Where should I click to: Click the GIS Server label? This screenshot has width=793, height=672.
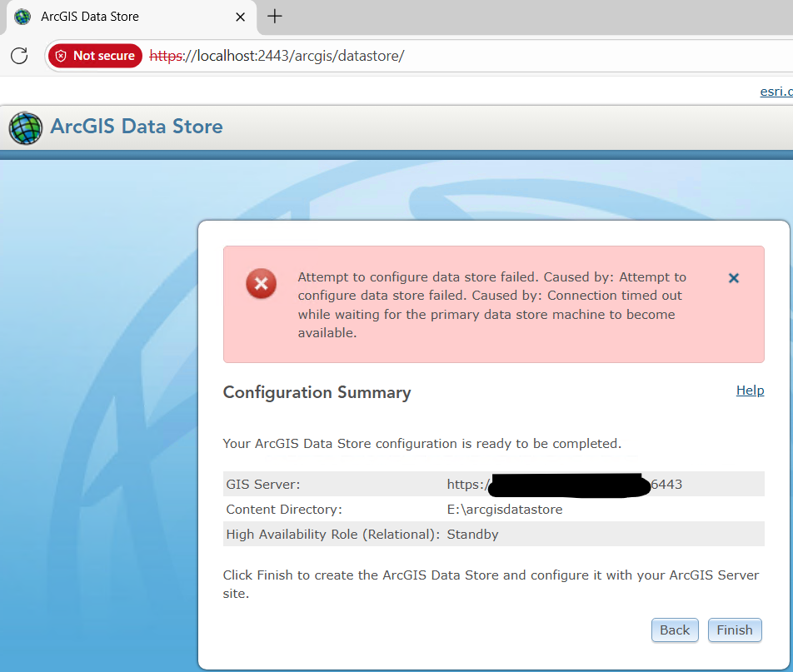click(x=263, y=485)
